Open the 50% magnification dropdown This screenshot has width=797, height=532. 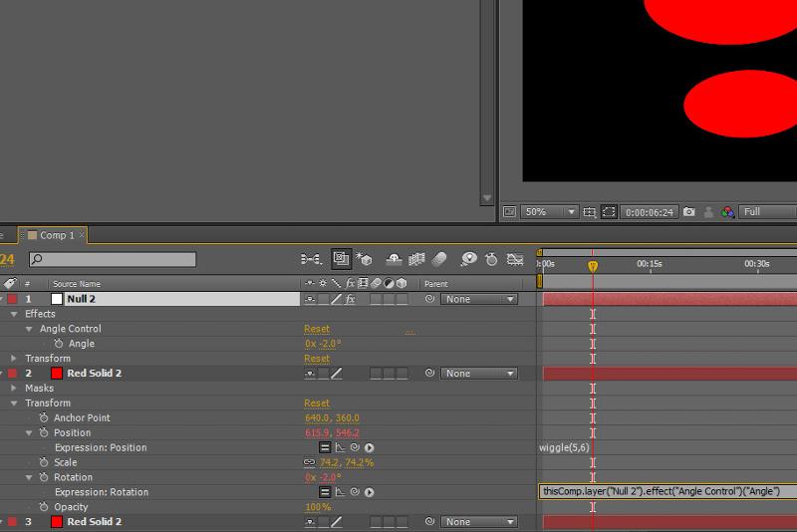click(549, 212)
